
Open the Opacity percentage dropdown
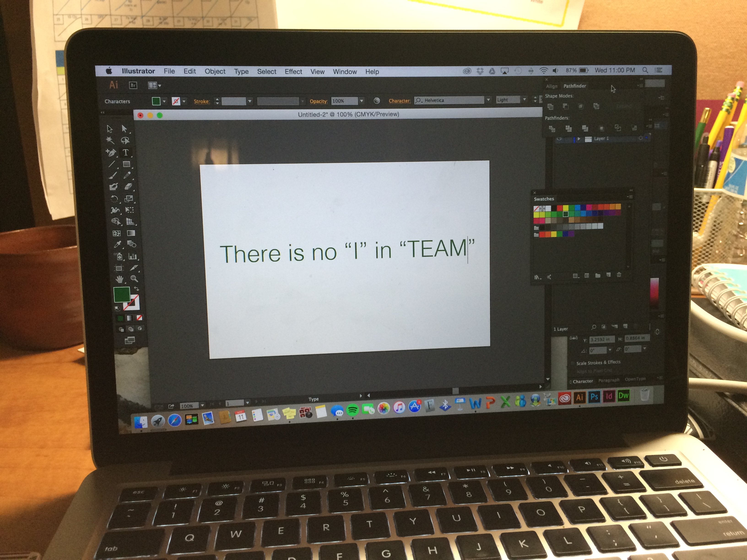[361, 101]
